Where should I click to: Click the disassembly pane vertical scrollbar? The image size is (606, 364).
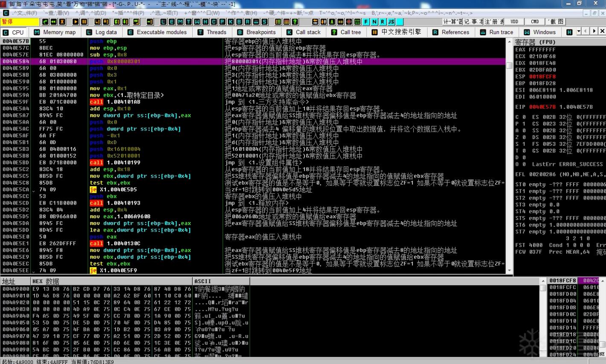pyautogui.click(x=509, y=156)
